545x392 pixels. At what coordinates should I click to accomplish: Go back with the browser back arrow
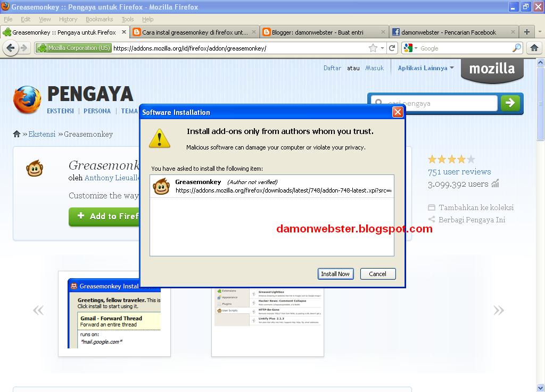11,48
